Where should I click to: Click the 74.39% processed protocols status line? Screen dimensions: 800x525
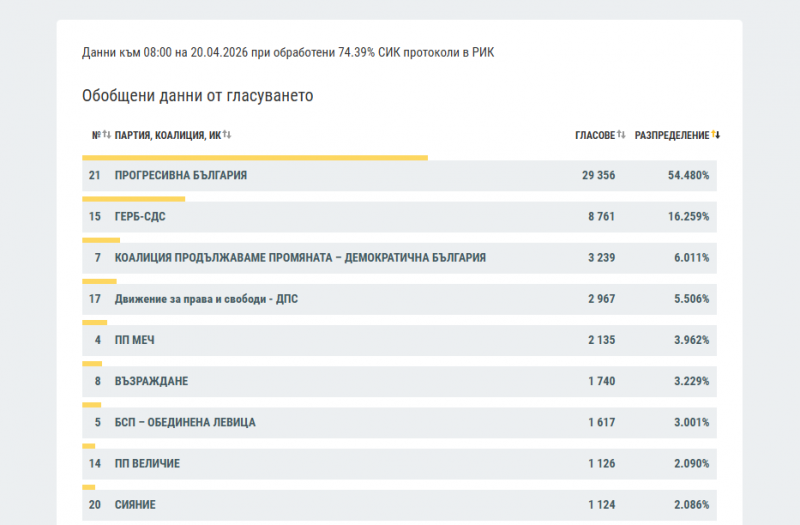click(x=287, y=51)
